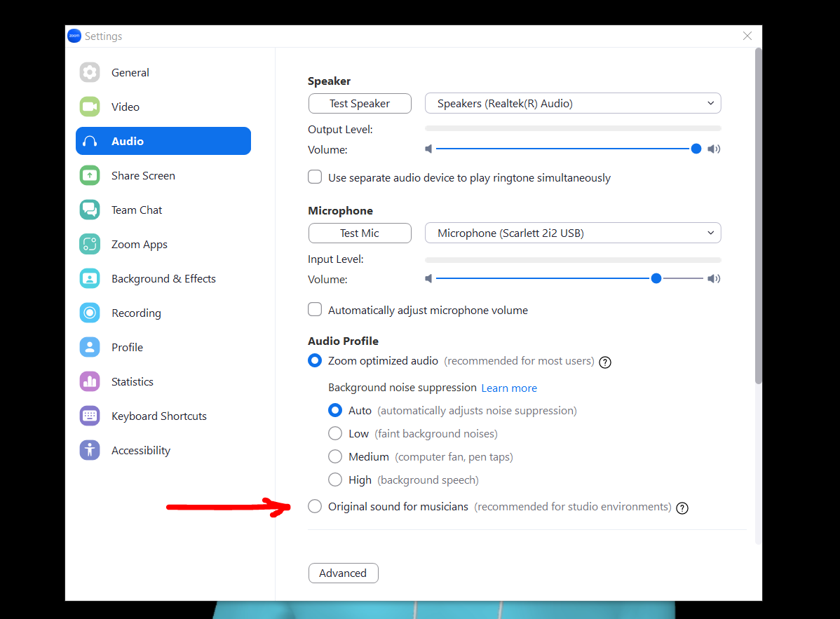
Task: Select Auto noise suppression
Action: 335,410
